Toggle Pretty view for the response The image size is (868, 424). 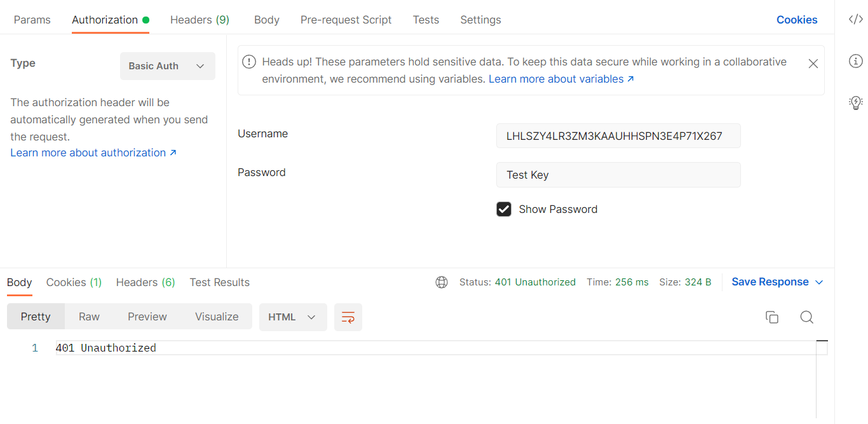36,316
